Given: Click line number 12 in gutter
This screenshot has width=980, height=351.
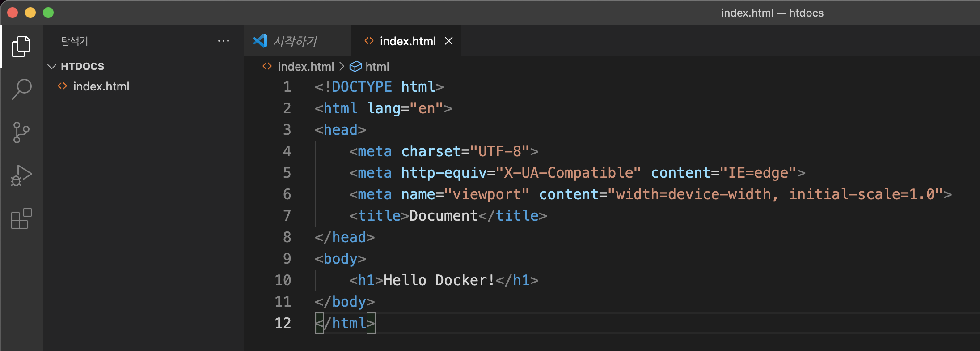Looking at the screenshot, I should click(x=283, y=323).
